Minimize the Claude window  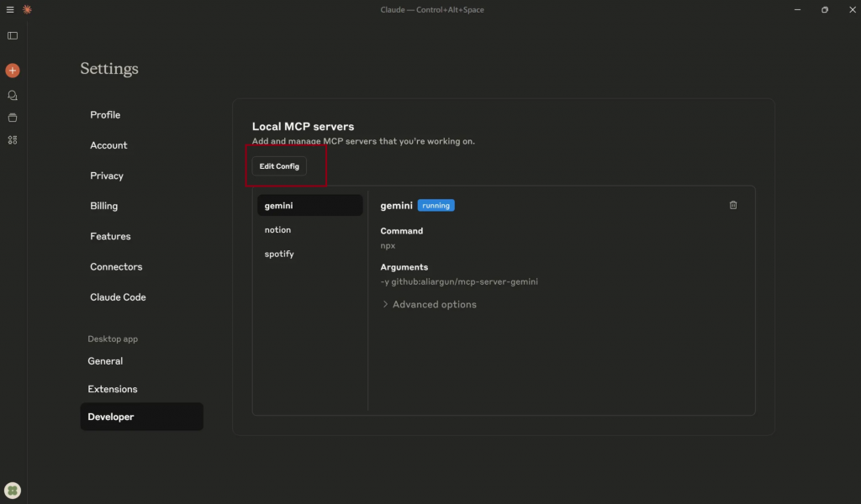(797, 10)
